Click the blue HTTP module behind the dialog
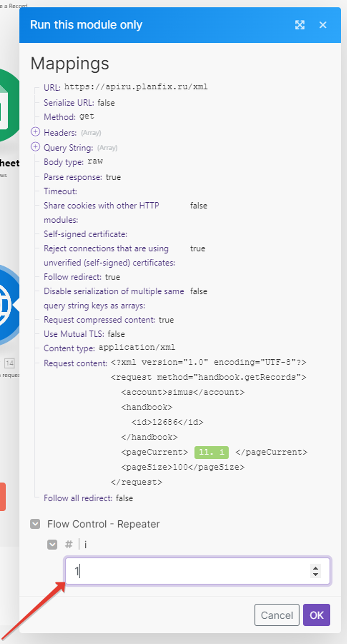347x644 pixels. coord(9,305)
